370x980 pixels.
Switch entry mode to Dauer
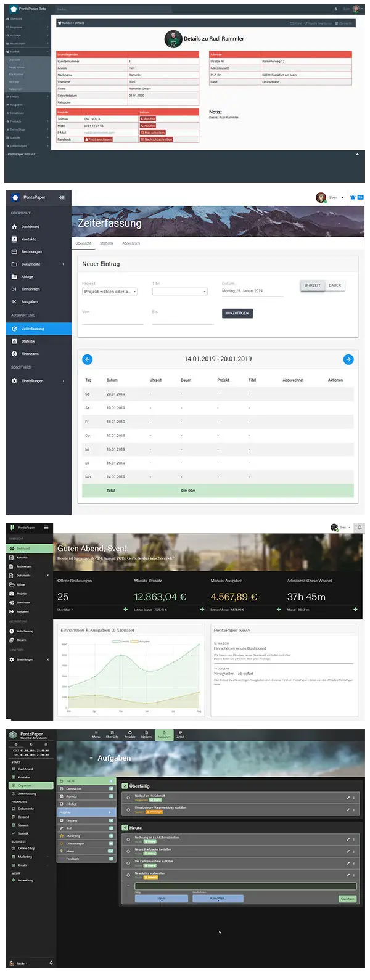(335, 285)
